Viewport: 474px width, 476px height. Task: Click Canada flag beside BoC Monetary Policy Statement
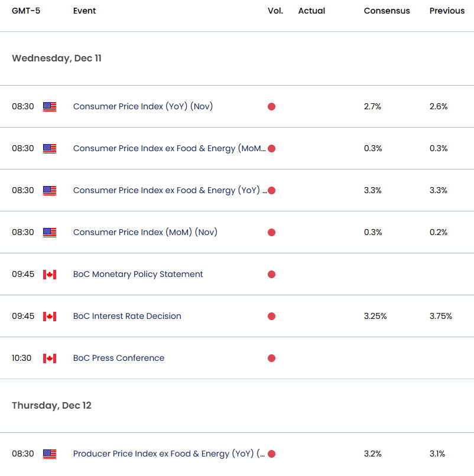click(50, 275)
